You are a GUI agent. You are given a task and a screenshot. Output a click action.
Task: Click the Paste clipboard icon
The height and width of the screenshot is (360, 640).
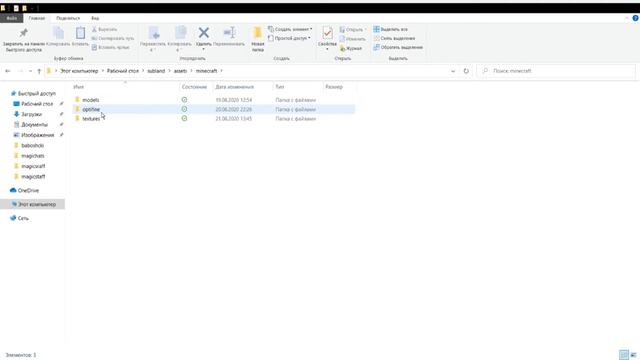tap(80, 33)
